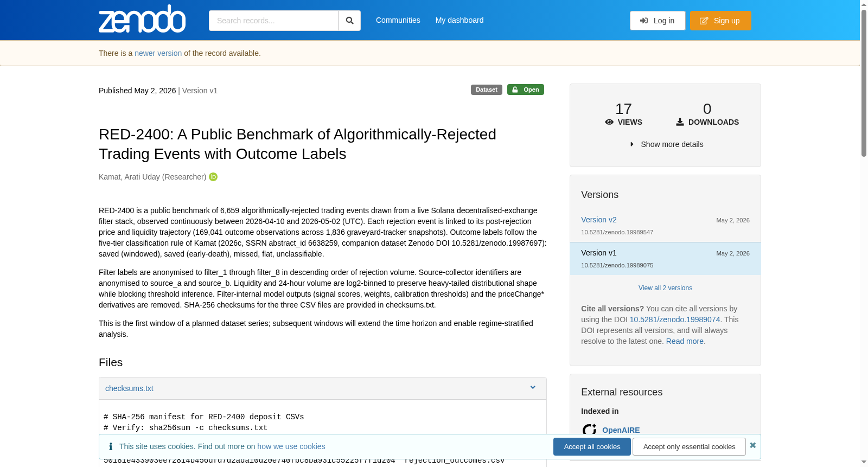Click the Published May 2, 2026 text

[x=137, y=91]
